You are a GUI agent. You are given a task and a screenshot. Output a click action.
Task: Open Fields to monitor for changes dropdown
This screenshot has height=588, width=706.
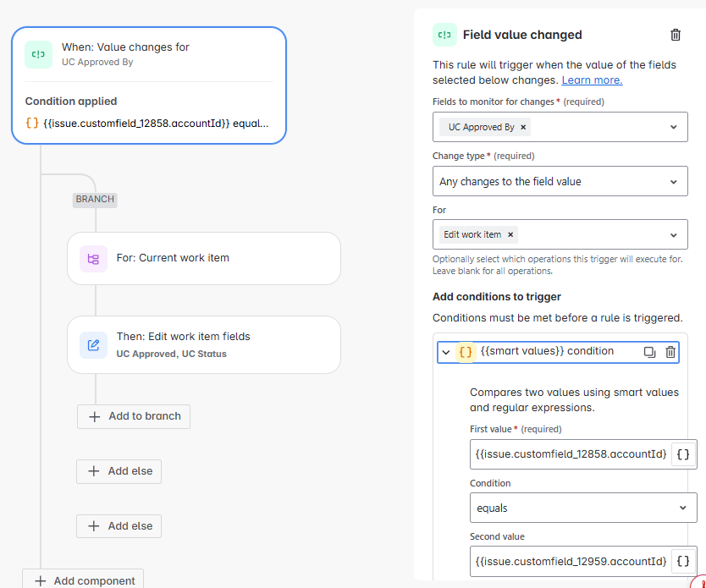[x=673, y=127]
